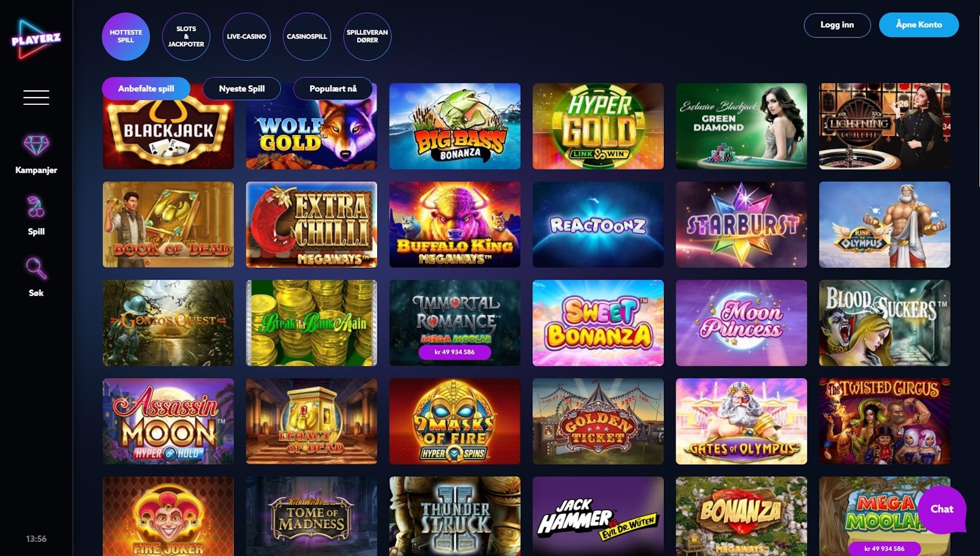The height and width of the screenshot is (556, 980).
Task: Switch to Populært nå tab
Action: pos(333,88)
